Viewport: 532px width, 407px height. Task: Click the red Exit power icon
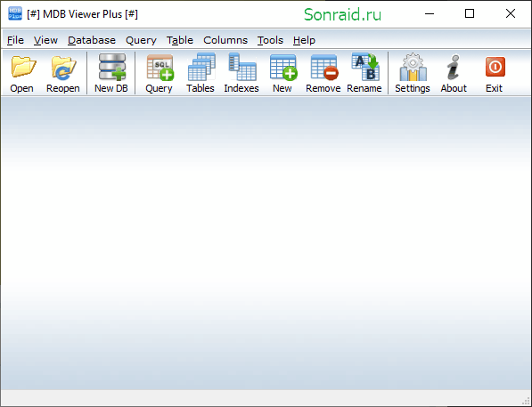495,67
